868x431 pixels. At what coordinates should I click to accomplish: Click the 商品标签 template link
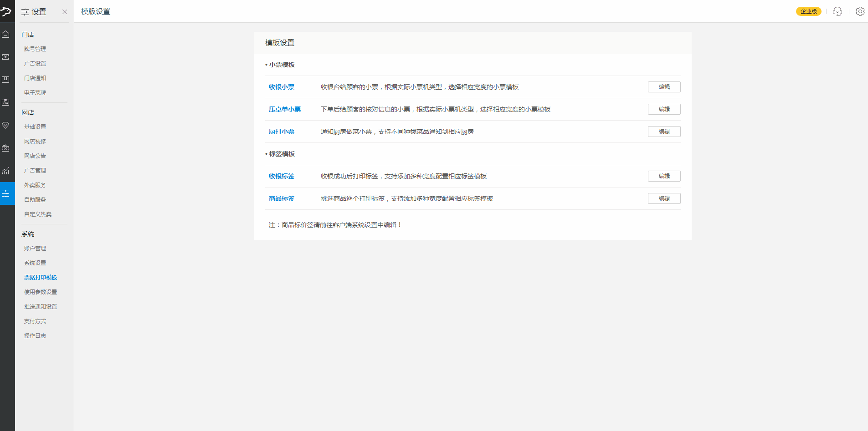click(282, 198)
